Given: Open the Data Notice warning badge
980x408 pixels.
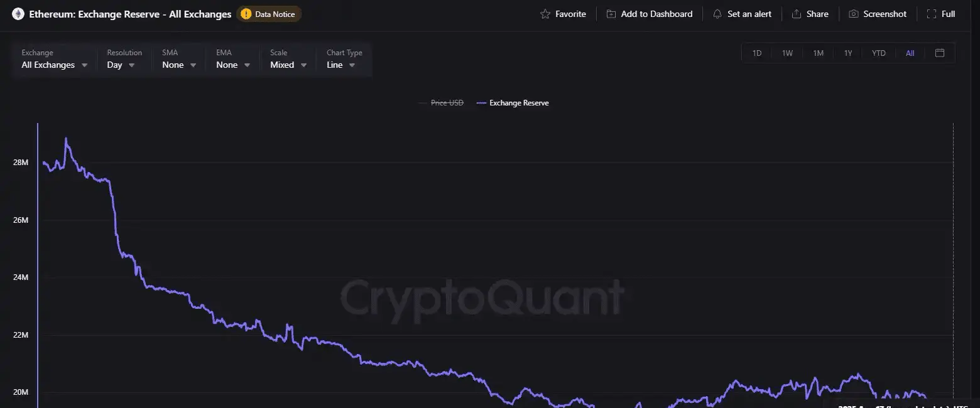Looking at the screenshot, I should click(x=269, y=14).
